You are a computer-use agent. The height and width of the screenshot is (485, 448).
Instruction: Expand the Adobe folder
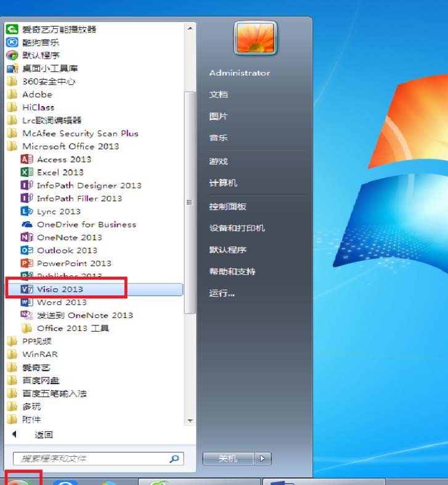30,94
